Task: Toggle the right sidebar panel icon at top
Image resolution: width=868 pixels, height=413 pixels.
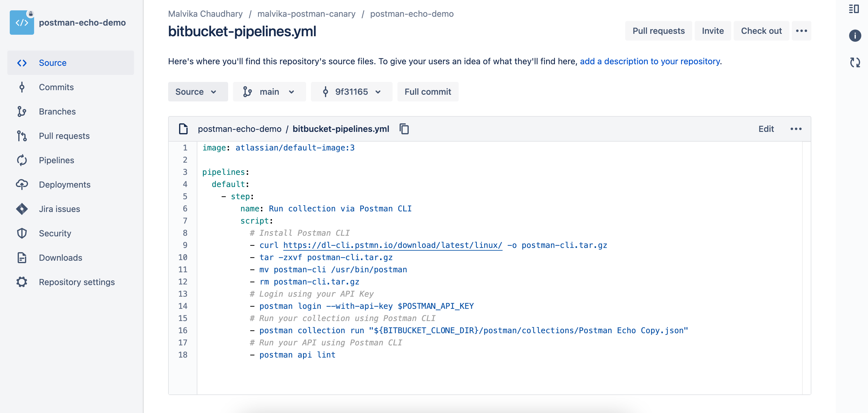Action: 854,9
